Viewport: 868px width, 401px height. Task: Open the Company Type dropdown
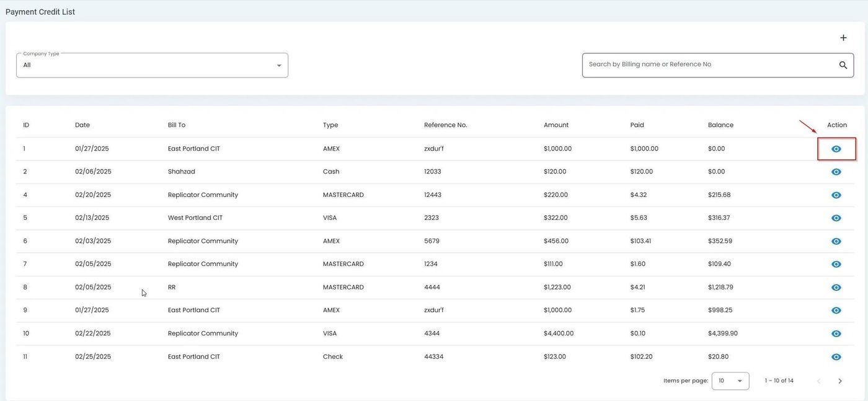tap(152, 65)
